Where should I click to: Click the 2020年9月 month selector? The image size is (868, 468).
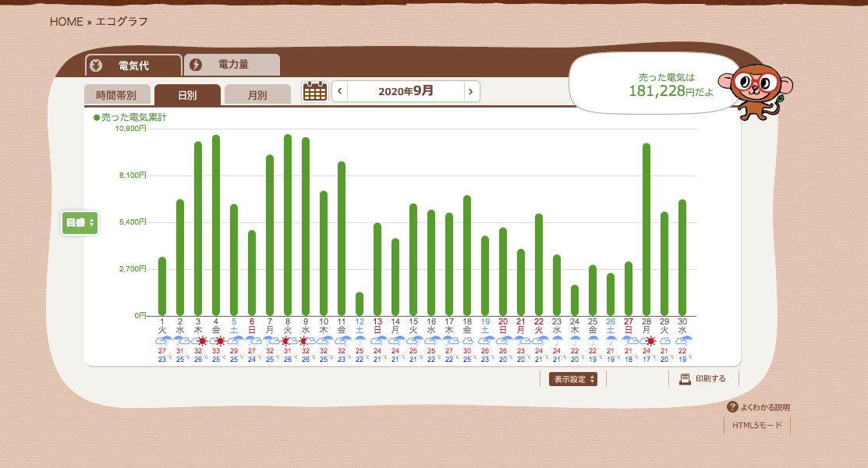406,91
